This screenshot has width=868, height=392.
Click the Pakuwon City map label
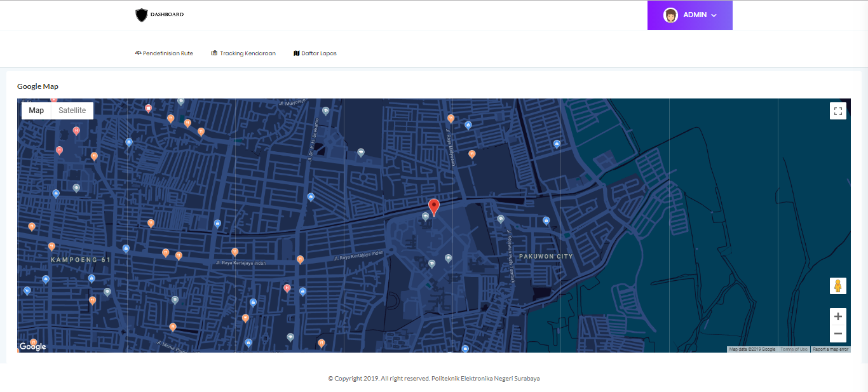[x=546, y=257]
